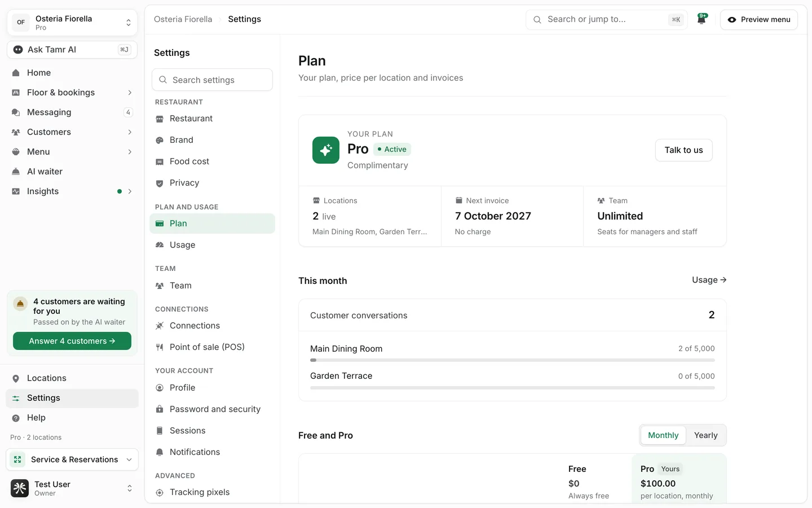Viewport: 812px width, 508px height.
Task: Click Search or jump to field
Action: tap(607, 19)
